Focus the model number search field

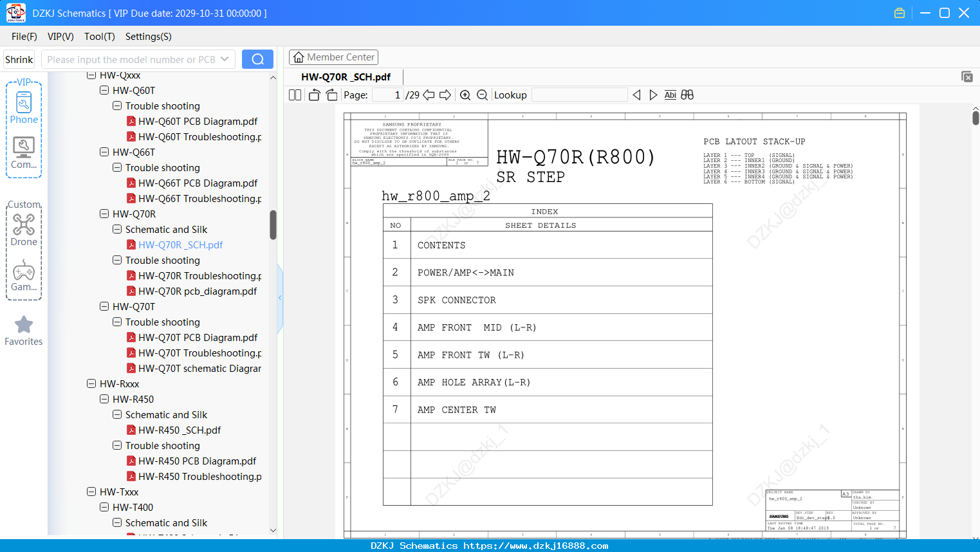pyautogui.click(x=131, y=59)
